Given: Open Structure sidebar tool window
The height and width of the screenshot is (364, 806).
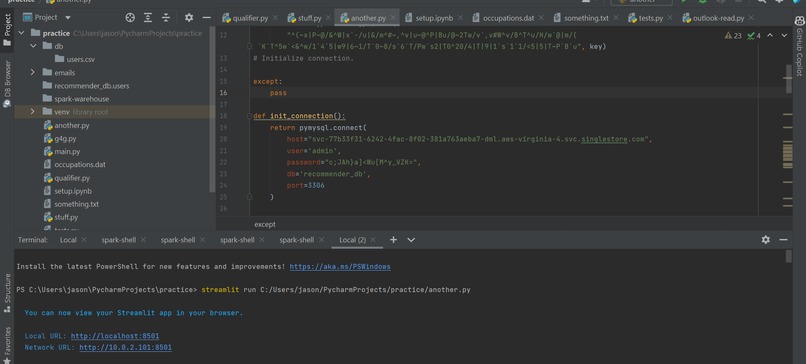Looking at the screenshot, I should (7, 293).
